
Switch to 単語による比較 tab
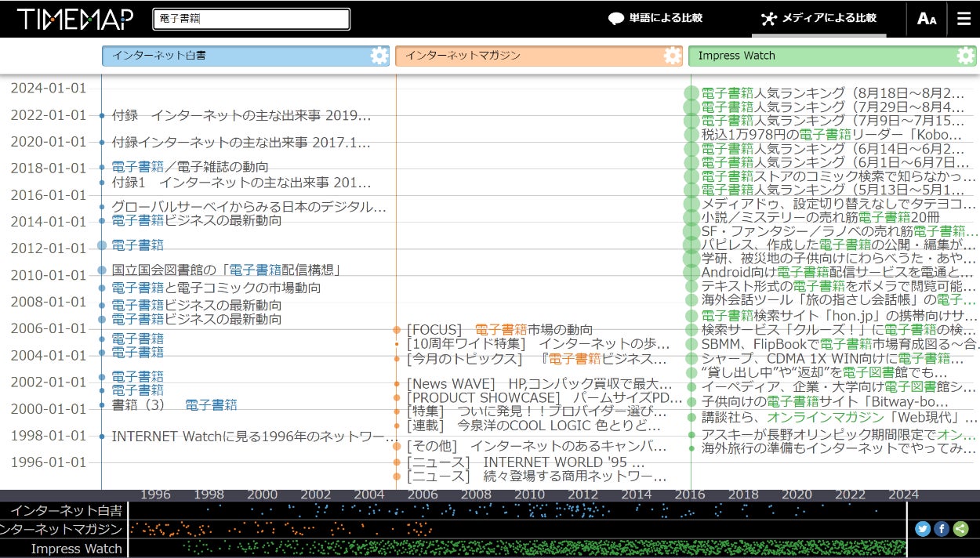(655, 18)
